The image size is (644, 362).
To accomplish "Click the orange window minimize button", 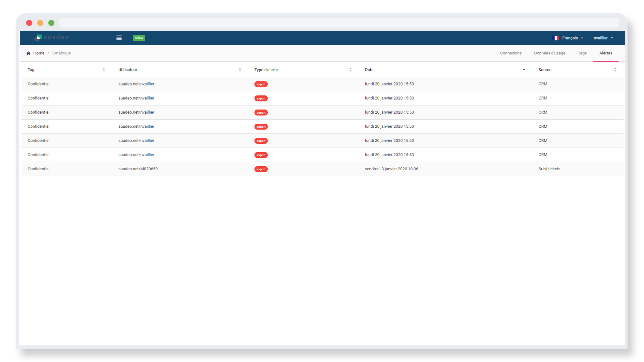I will [40, 23].
